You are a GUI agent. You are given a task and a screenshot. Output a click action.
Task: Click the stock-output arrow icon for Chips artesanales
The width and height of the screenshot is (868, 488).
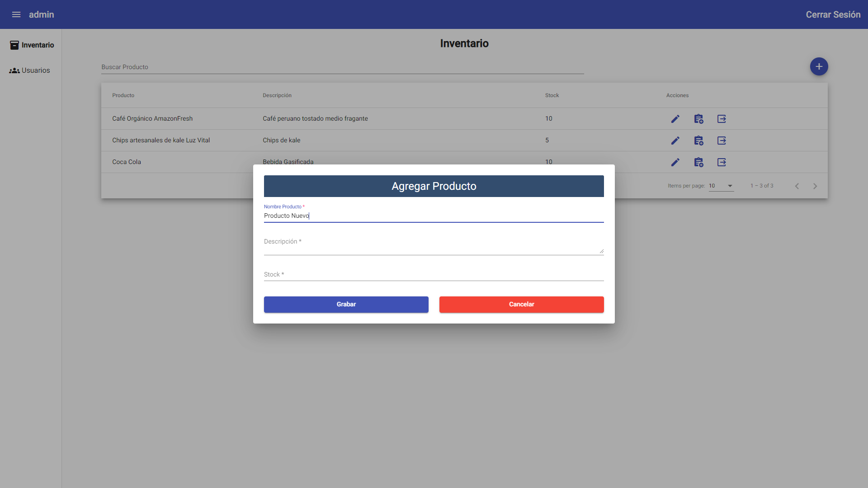click(722, 140)
